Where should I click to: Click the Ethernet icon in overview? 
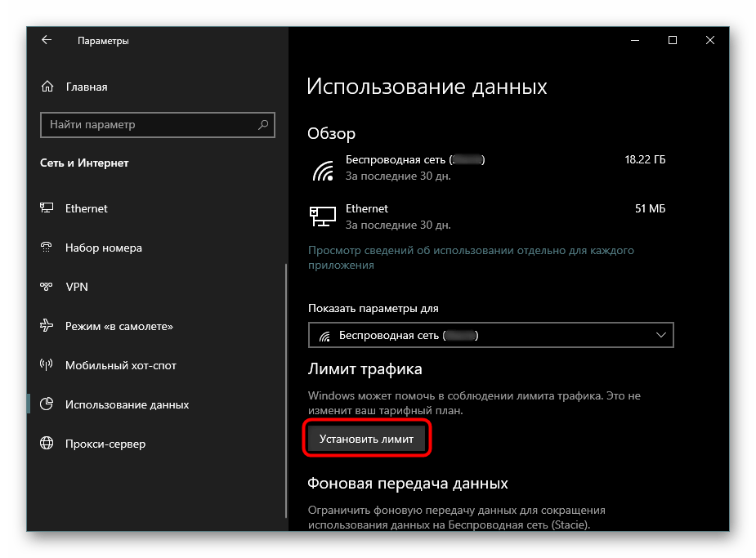pos(323,216)
